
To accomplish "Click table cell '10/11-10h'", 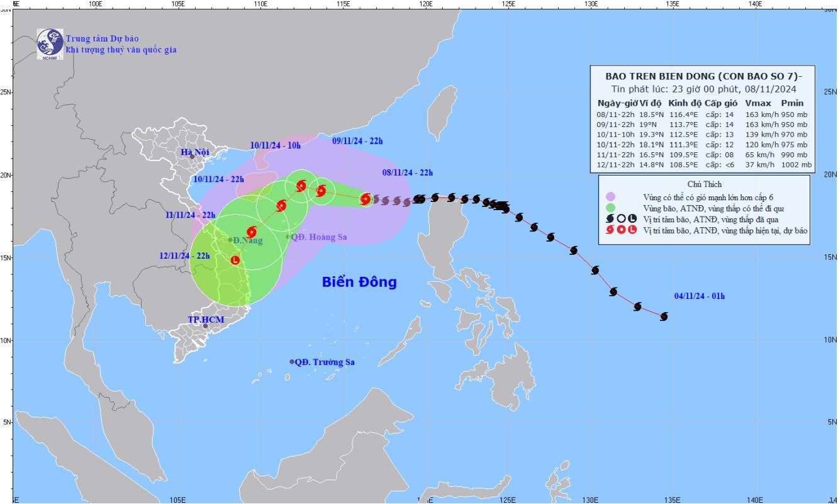I will click(x=615, y=135).
